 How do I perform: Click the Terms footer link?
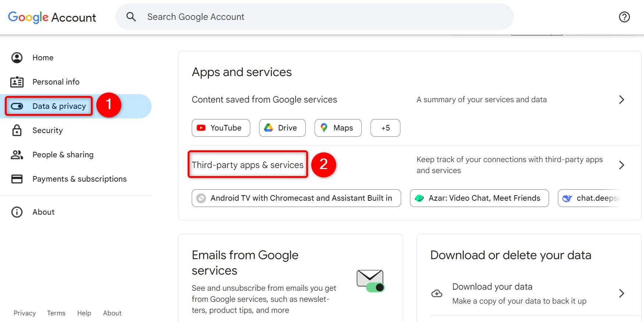coord(56,313)
